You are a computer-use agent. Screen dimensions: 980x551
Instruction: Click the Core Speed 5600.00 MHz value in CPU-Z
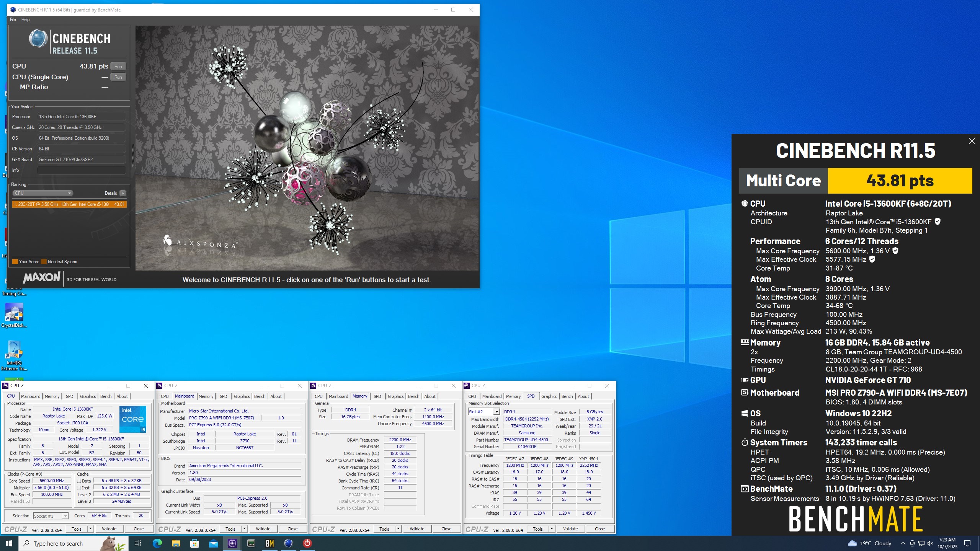point(52,481)
